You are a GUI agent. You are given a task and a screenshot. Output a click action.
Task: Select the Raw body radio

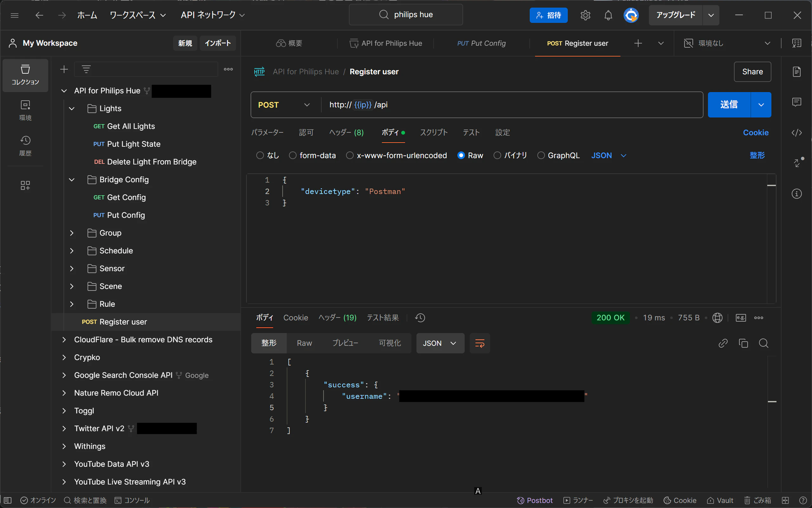(461, 155)
